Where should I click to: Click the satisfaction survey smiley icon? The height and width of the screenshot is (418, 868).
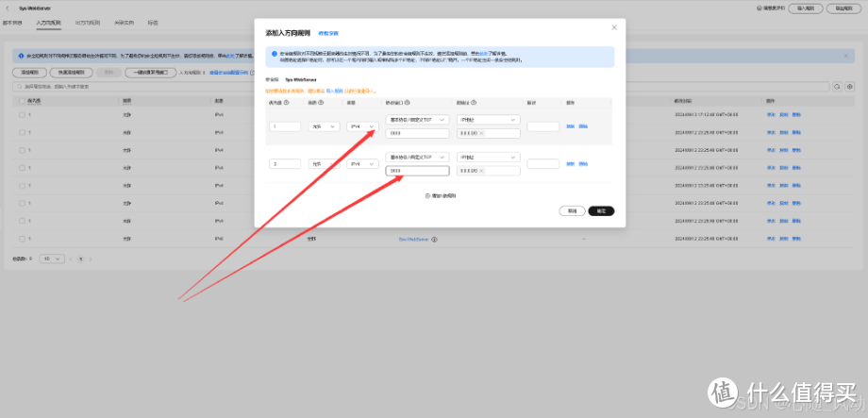tap(759, 8)
